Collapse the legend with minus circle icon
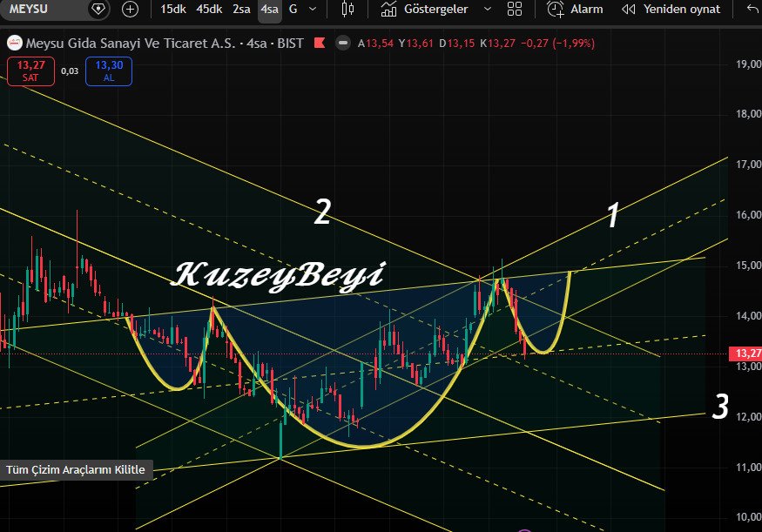The width and height of the screenshot is (762, 532). tap(342, 43)
